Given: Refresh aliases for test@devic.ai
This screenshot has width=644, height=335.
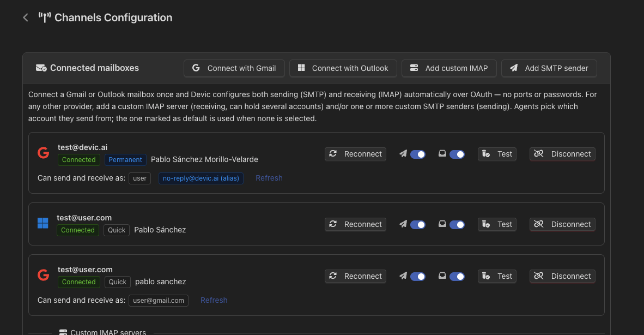Looking at the screenshot, I should pos(269,178).
